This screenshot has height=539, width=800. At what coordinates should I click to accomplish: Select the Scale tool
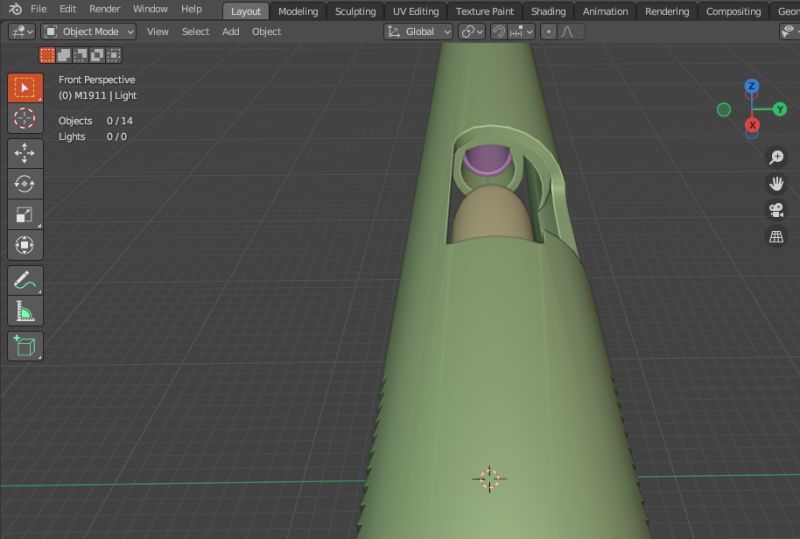pyautogui.click(x=24, y=214)
